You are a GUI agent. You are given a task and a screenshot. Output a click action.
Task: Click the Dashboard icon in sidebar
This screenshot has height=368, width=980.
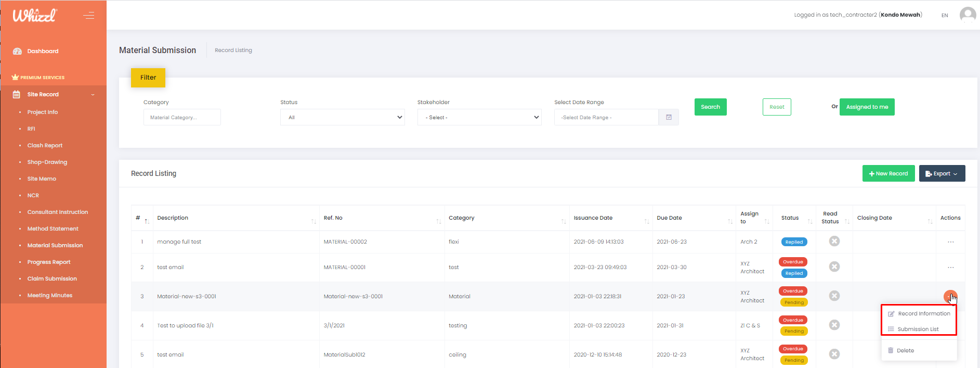tap(17, 51)
